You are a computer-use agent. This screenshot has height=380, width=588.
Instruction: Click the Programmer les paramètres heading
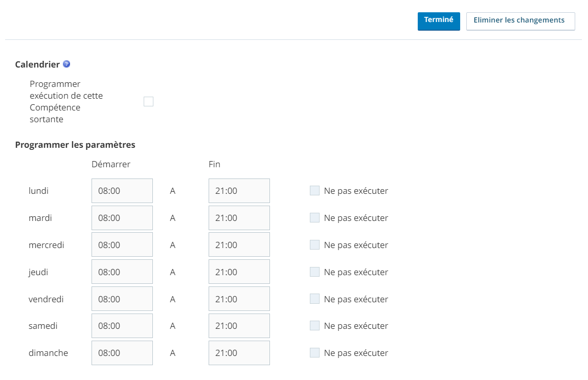(x=75, y=145)
